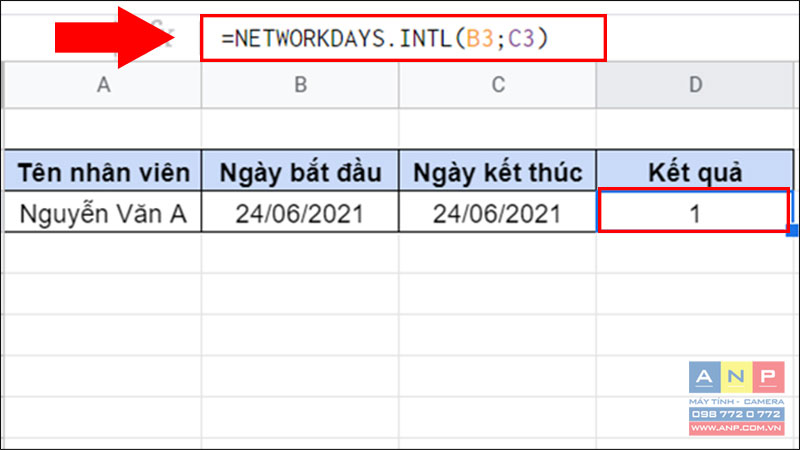Click the 'Ngày bắt đầu' header cell
Screen dimensions: 800x450
pos(300,172)
